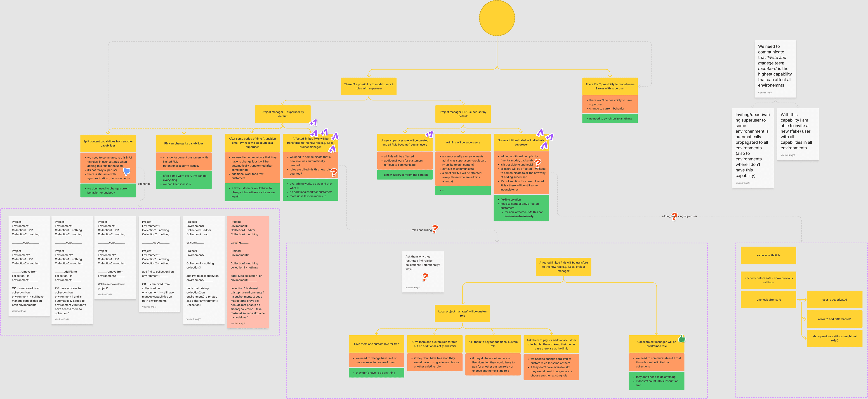Click the question mark on 'is it possible to uncheck?' note
This screenshot has width=868, height=399.
(x=538, y=163)
